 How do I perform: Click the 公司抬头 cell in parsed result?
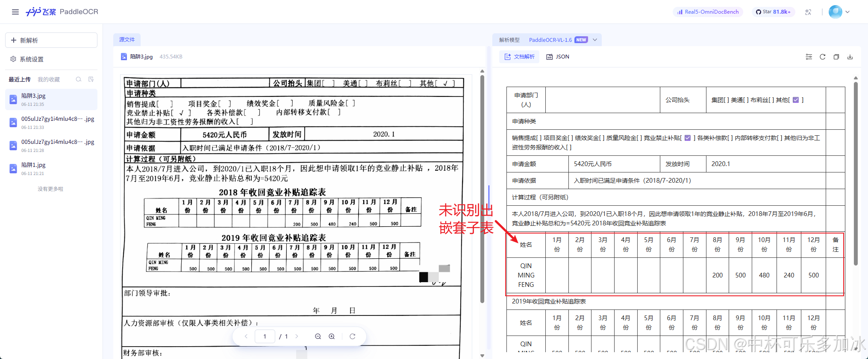[x=683, y=100]
